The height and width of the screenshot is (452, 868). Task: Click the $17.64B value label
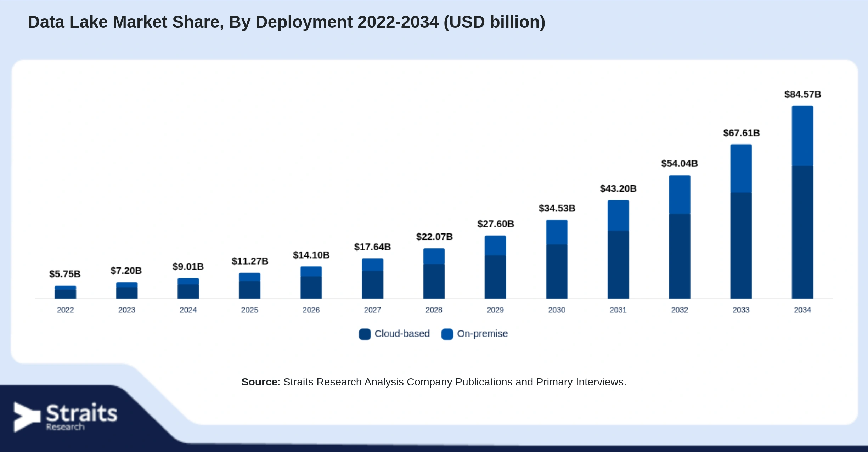pyautogui.click(x=372, y=247)
